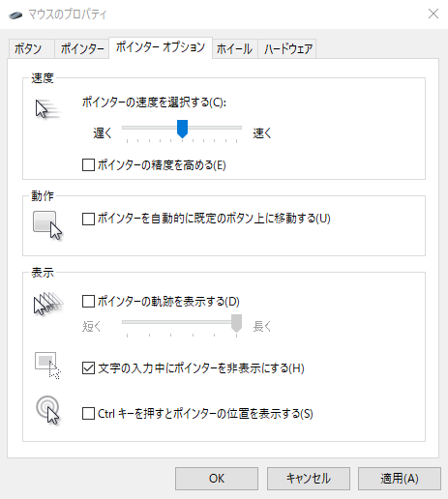Click the mouse icon in title bar

click(15, 15)
